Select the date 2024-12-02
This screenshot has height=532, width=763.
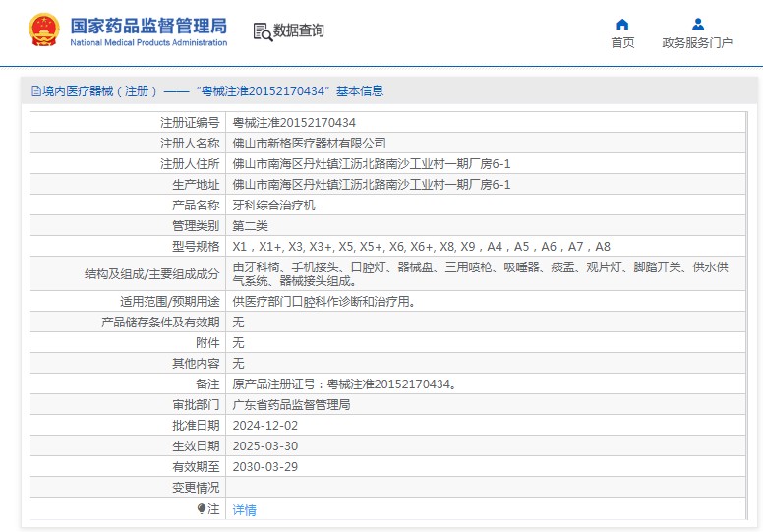[265, 426]
